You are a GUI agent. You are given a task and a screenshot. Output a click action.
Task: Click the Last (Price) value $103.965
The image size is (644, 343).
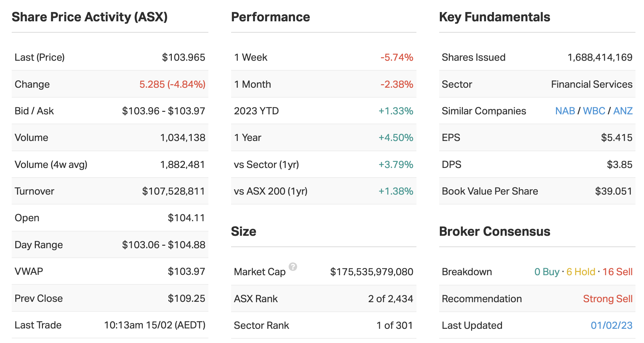click(184, 57)
